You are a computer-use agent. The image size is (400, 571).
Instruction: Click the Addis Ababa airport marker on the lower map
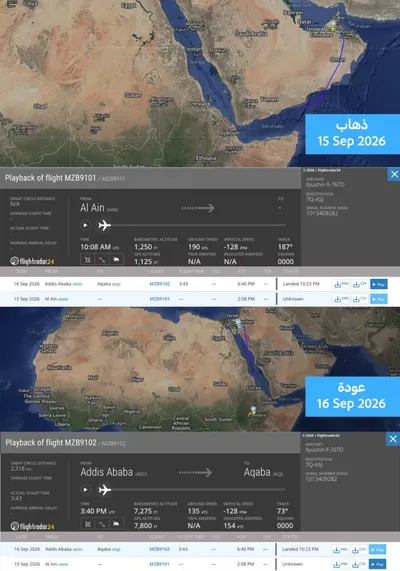pyautogui.click(x=253, y=410)
